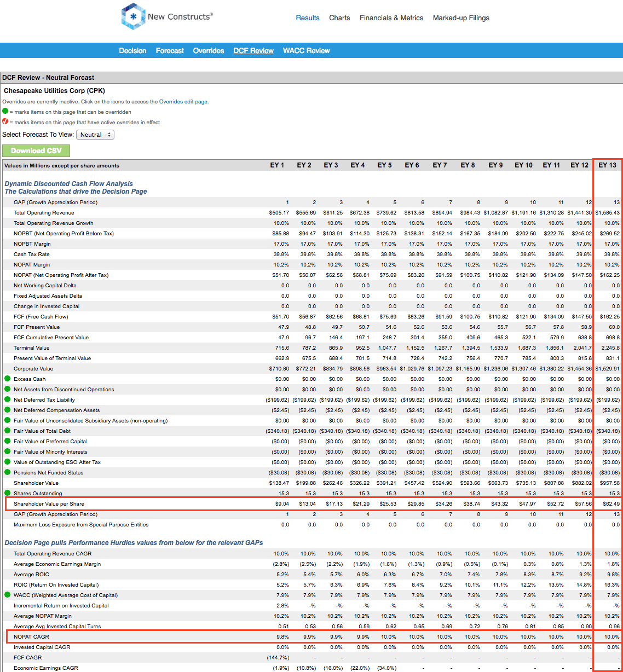
Task: Open the Select Forecast To View dropdown
Action: click(x=95, y=135)
